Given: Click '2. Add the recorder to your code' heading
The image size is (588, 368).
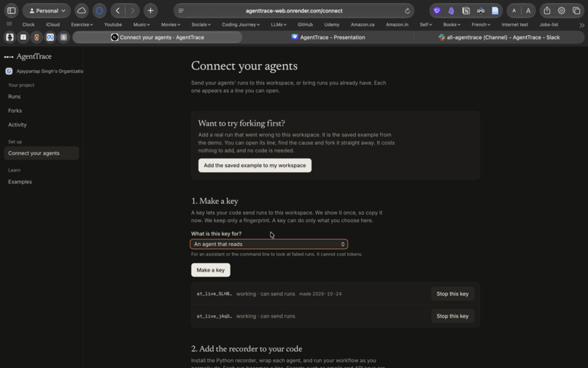Looking at the screenshot, I should (x=247, y=349).
